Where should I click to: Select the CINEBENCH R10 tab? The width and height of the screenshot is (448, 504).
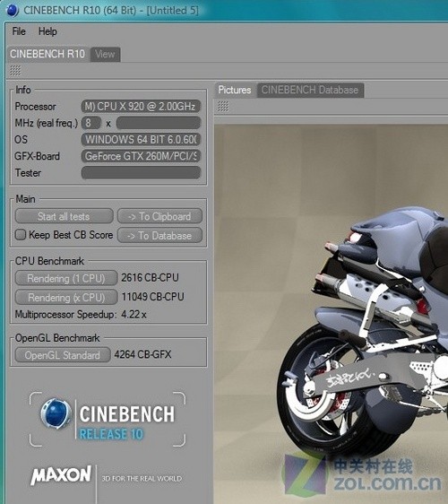point(47,54)
